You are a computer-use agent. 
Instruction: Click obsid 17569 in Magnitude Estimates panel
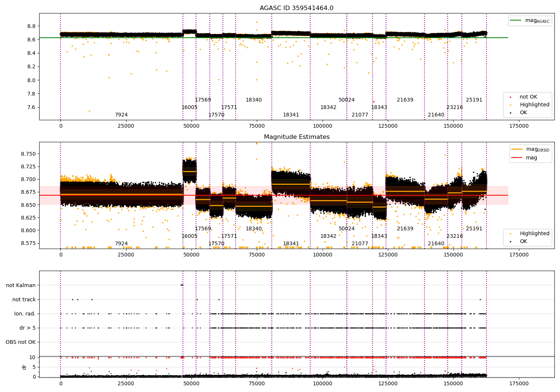(203, 229)
